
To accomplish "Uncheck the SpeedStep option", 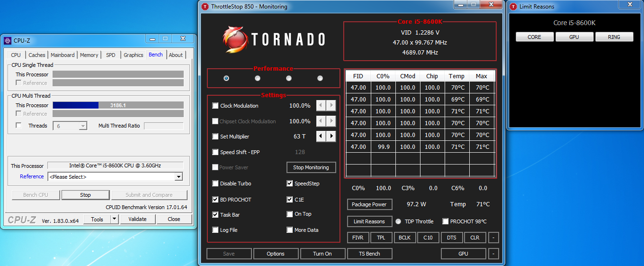I will pyautogui.click(x=290, y=183).
